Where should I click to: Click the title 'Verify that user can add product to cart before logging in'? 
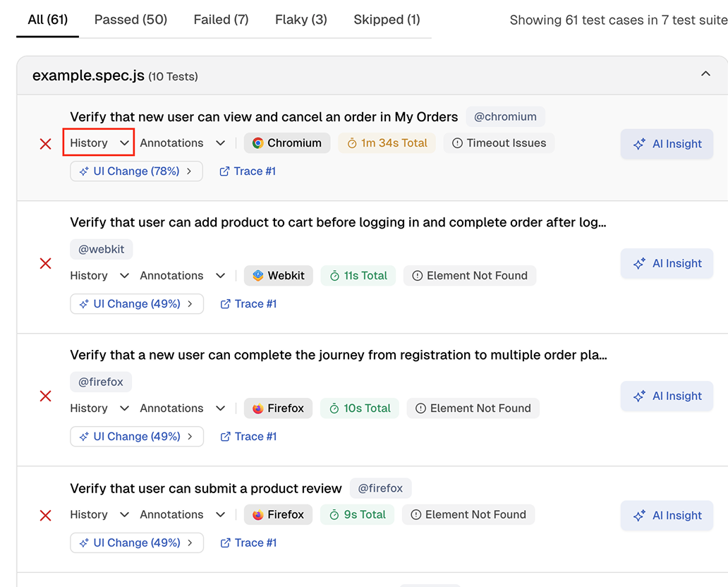click(x=338, y=222)
